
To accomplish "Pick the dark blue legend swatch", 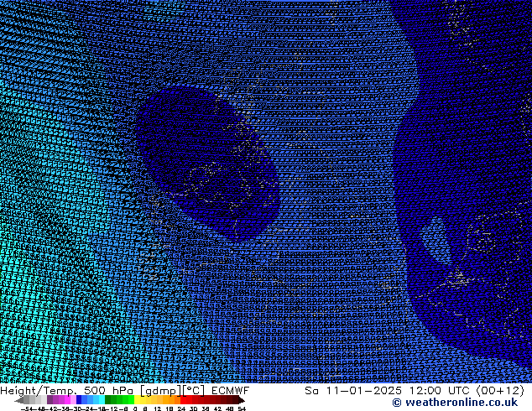I will coord(79,400).
